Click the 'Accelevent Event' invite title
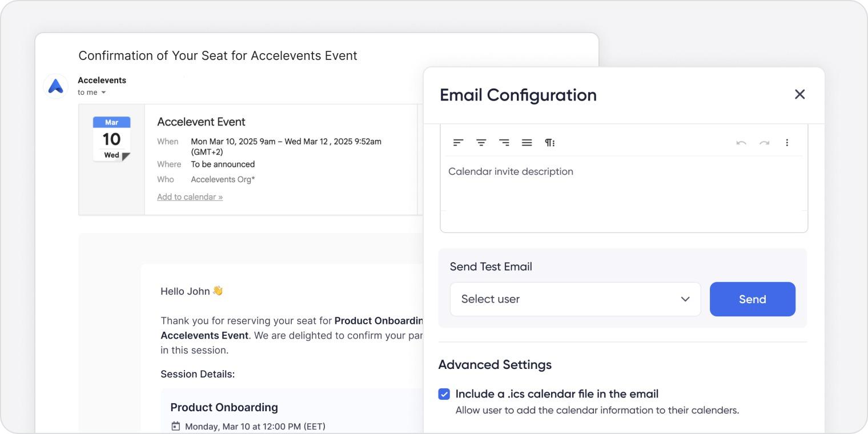This screenshot has width=868, height=434. (x=201, y=122)
